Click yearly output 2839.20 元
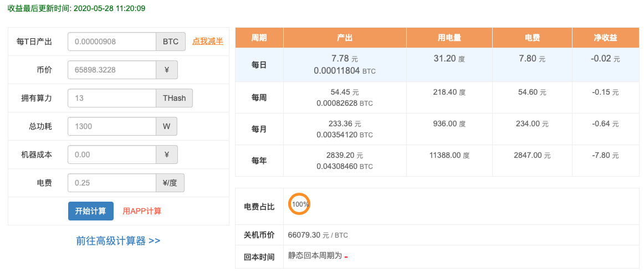The height and width of the screenshot is (272, 644). click(345, 156)
